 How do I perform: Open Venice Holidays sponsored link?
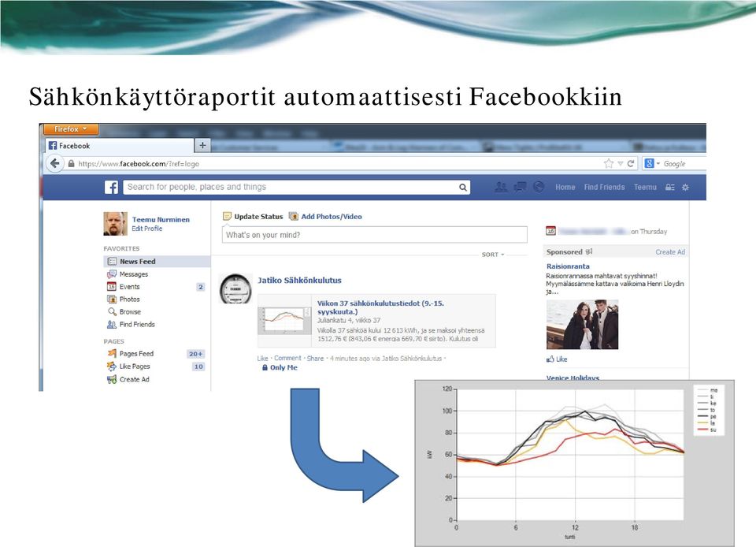pos(573,378)
